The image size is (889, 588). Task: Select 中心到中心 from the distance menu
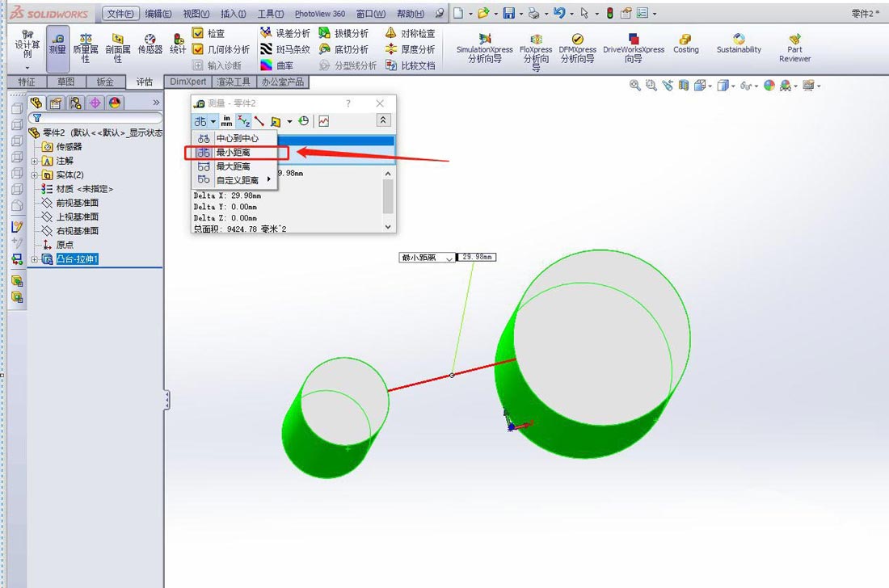234,138
